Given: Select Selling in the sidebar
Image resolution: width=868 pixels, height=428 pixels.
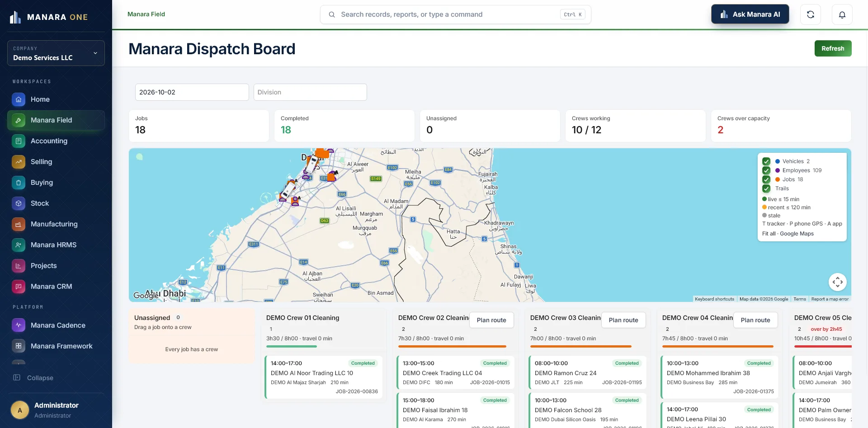Looking at the screenshot, I should pos(56,162).
